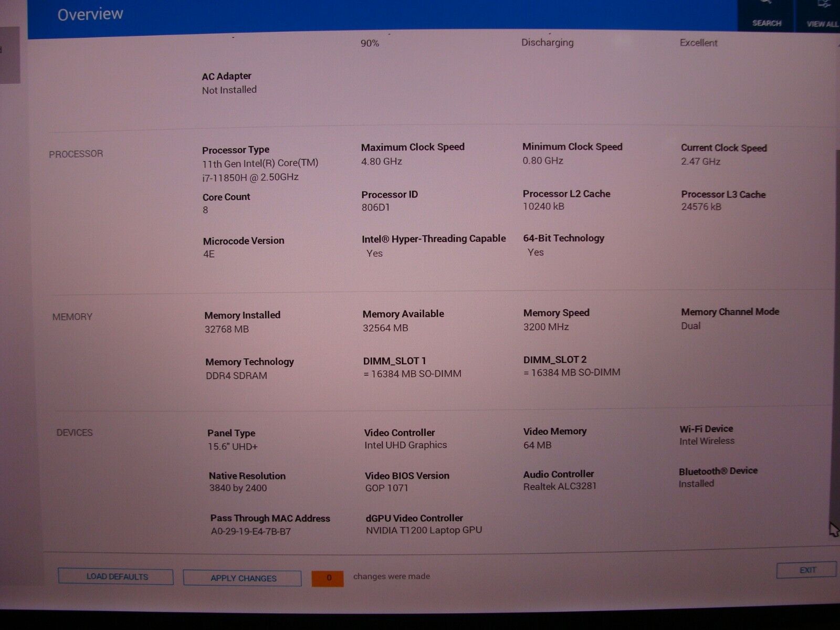Click the MAC address A0-29-19-E4-7B-B7
This screenshot has height=630, width=840.
(251, 531)
